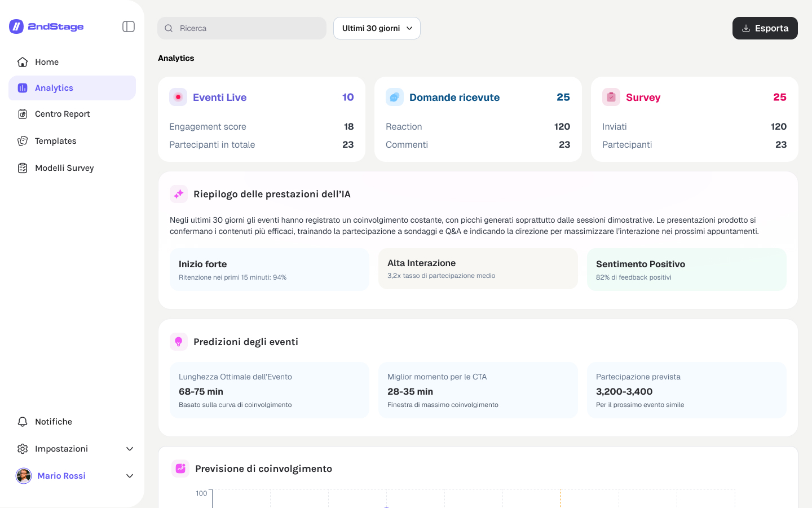Open Templates section
Screen dimensions: 812x508
[x=72, y=141]
